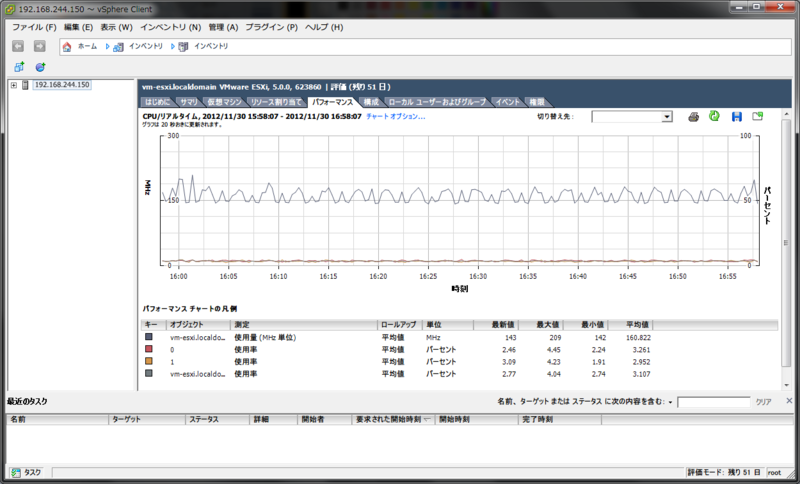Switch to the イベント tab
This screenshot has height=484, width=800.
point(508,102)
